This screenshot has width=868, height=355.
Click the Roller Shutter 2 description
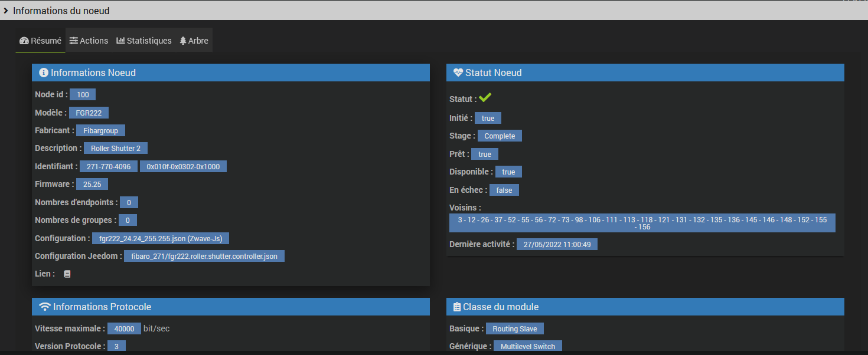click(x=116, y=149)
